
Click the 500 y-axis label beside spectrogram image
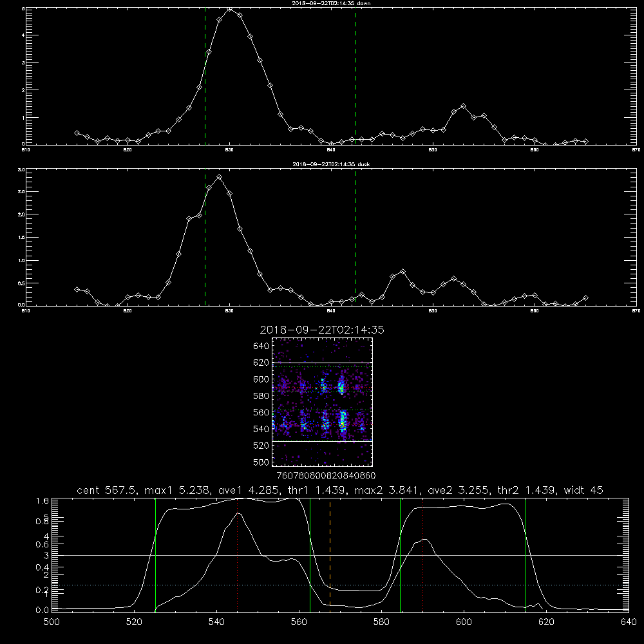click(x=261, y=462)
